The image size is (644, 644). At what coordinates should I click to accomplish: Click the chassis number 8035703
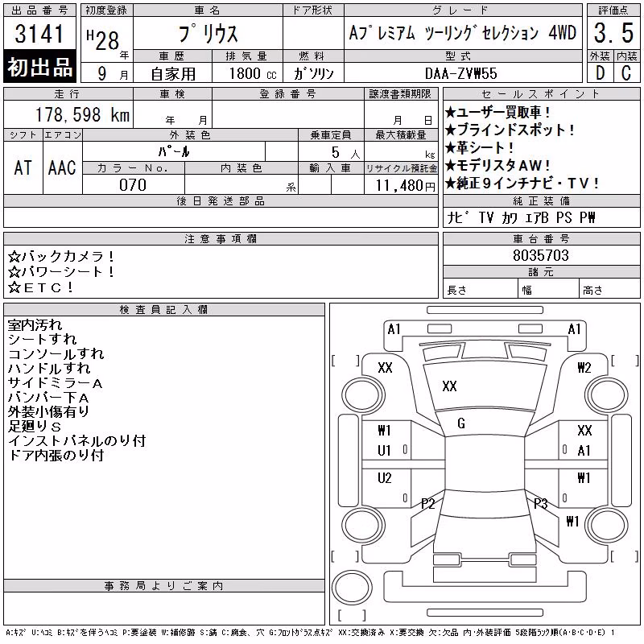coord(540,255)
